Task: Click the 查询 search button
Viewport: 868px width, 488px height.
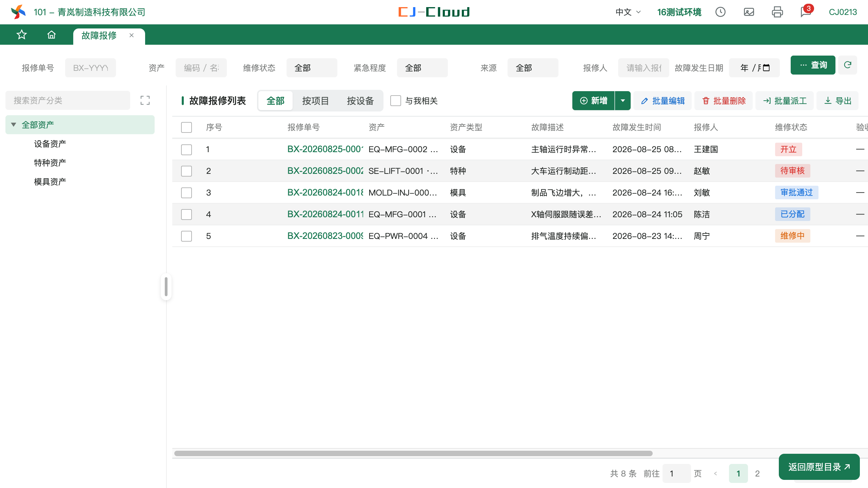Action: click(813, 65)
